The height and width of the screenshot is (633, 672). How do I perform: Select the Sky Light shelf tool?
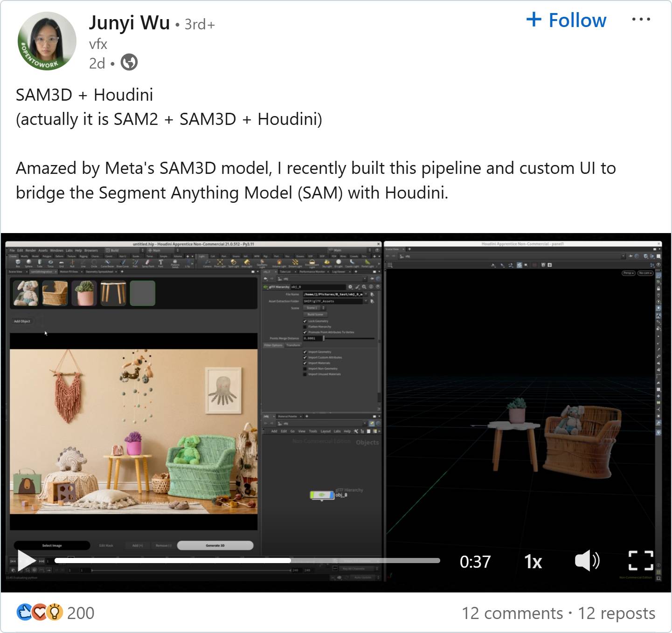pyautogui.click(x=327, y=263)
